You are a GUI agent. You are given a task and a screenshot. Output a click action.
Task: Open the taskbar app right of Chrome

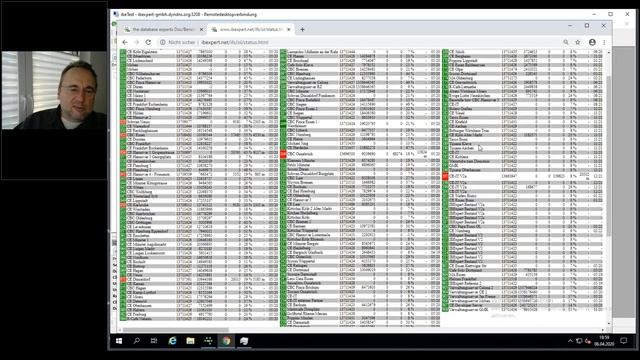click(x=244, y=341)
